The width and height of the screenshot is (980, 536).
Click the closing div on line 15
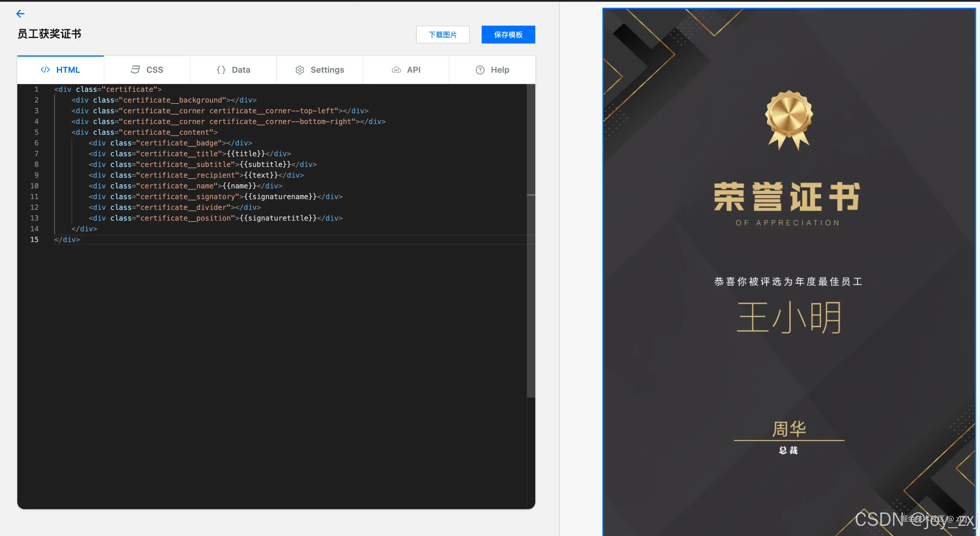tap(66, 240)
